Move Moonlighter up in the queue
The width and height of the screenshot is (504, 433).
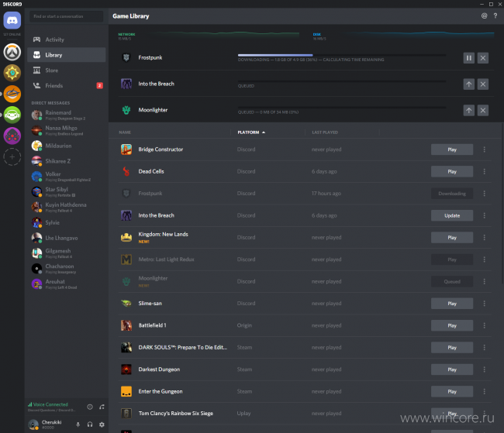tap(468, 111)
